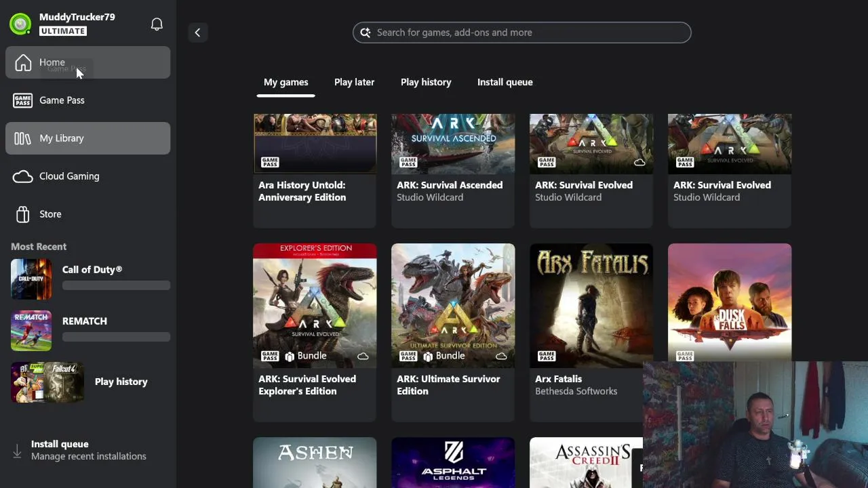Click Game Pass badge on ARK: Survival Ascended

coord(408,162)
